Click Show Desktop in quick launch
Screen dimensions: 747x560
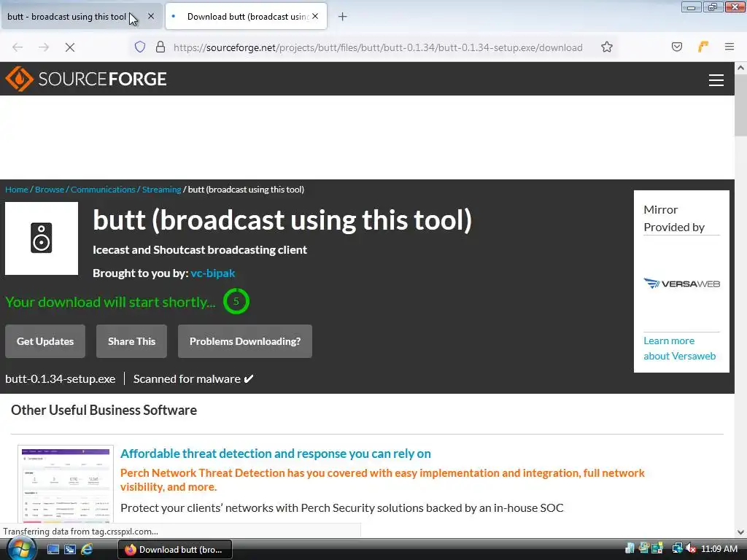coord(53,550)
